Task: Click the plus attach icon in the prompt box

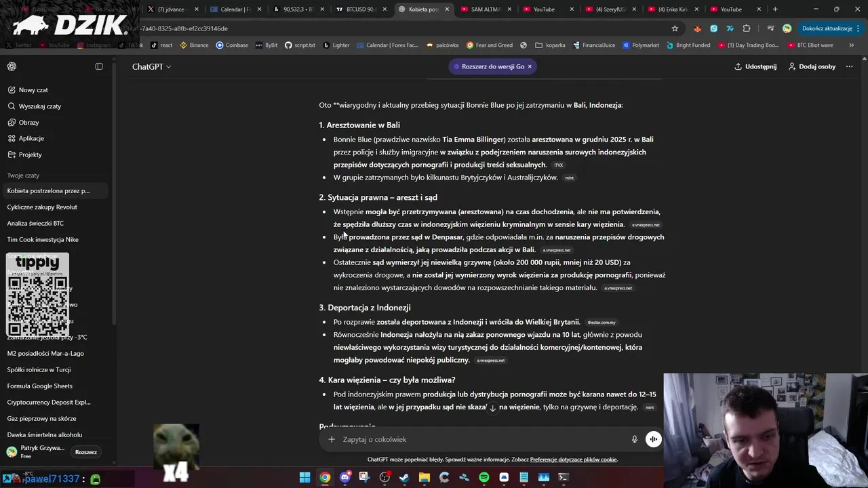Action: tap(332, 439)
